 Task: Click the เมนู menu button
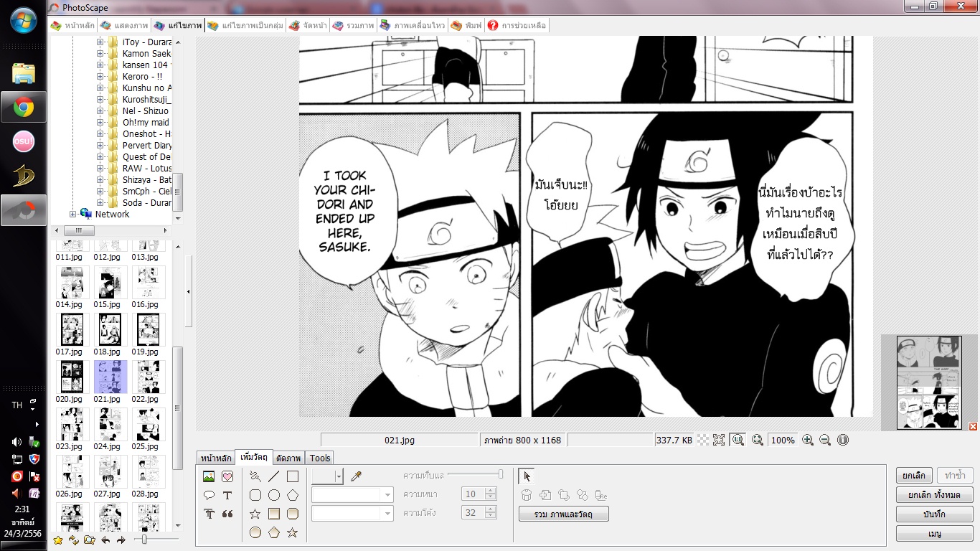935,533
